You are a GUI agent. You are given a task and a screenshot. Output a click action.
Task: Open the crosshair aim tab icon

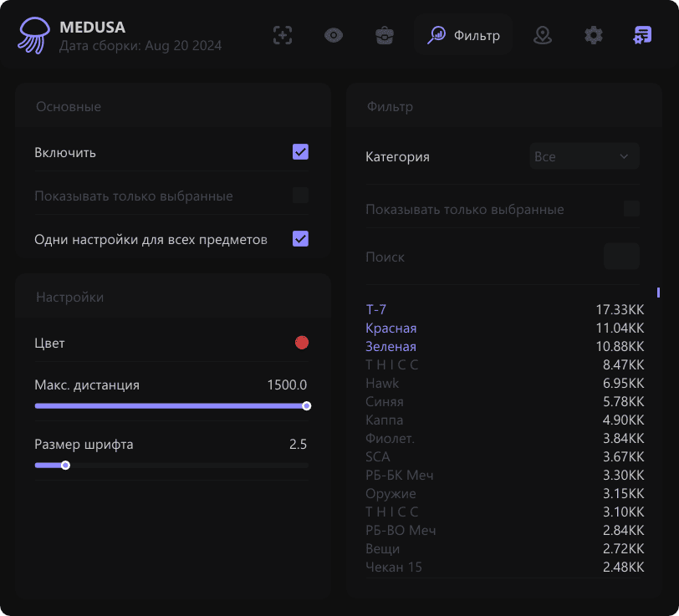tap(283, 35)
